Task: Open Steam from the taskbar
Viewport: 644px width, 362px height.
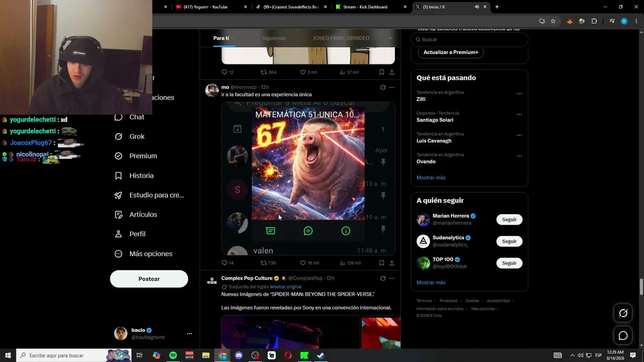Action: 320,355
